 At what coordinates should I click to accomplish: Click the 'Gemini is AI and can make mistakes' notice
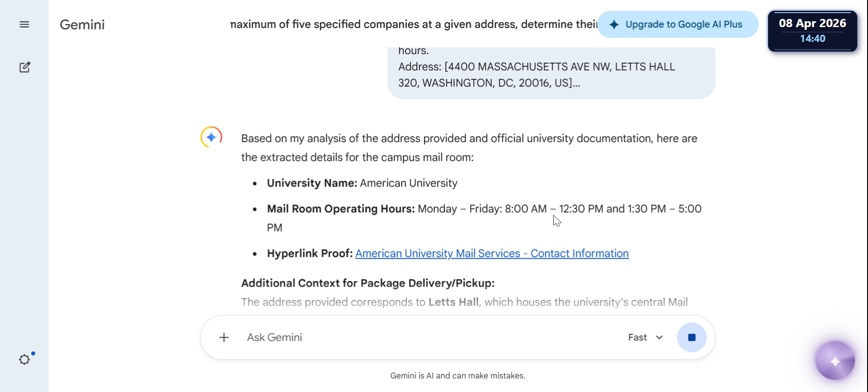click(x=458, y=376)
